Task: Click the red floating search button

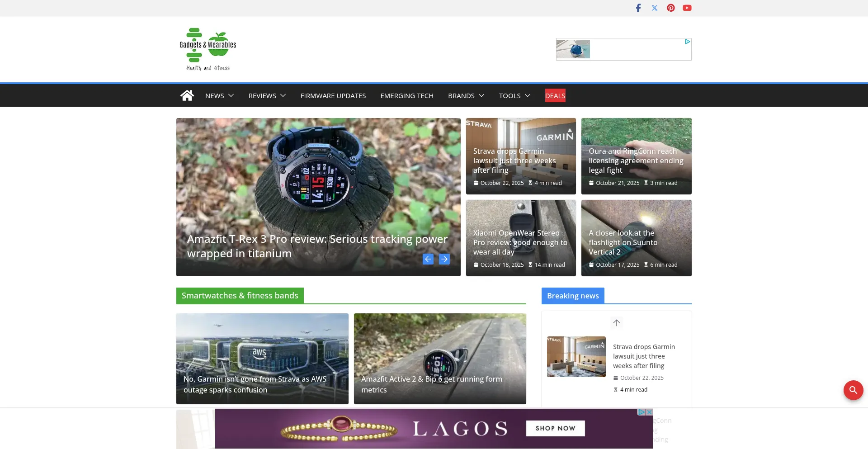Action: 853,390
